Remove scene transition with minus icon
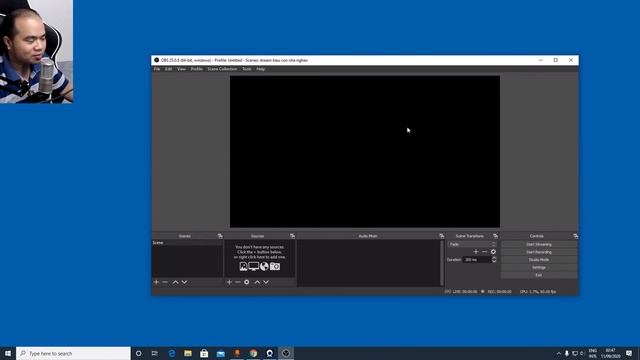This screenshot has width=640, height=360. pos(484,252)
